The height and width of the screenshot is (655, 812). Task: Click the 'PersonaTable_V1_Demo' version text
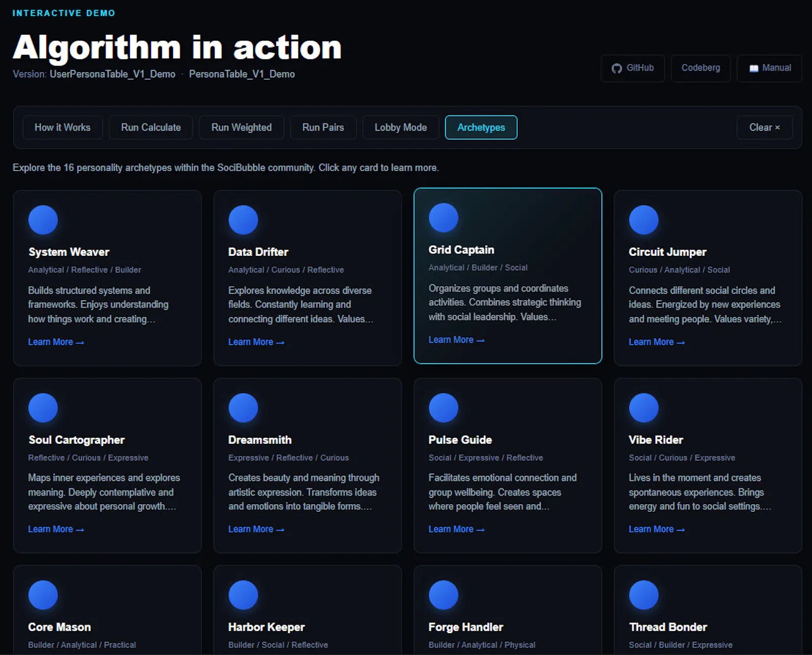242,74
